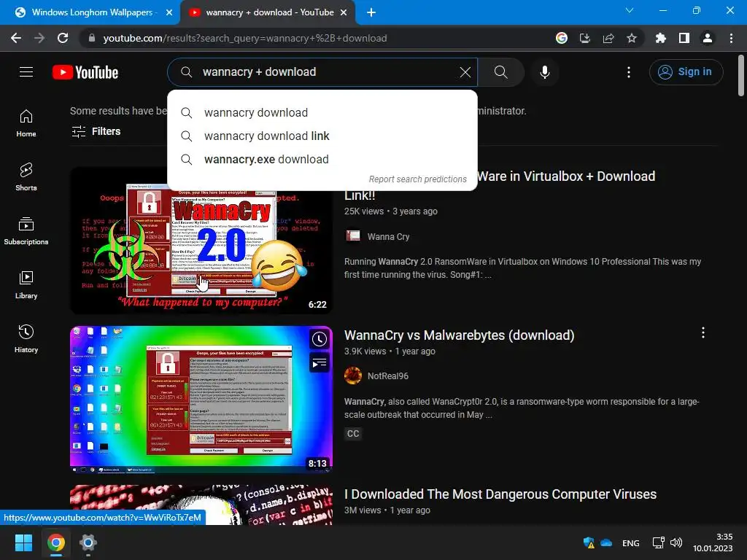Toggle Chrome side panel

coord(684,38)
